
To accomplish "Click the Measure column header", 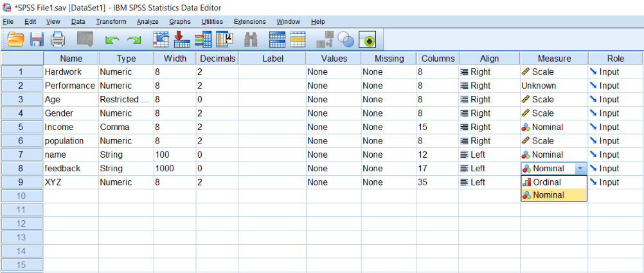I will coord(554,59).
